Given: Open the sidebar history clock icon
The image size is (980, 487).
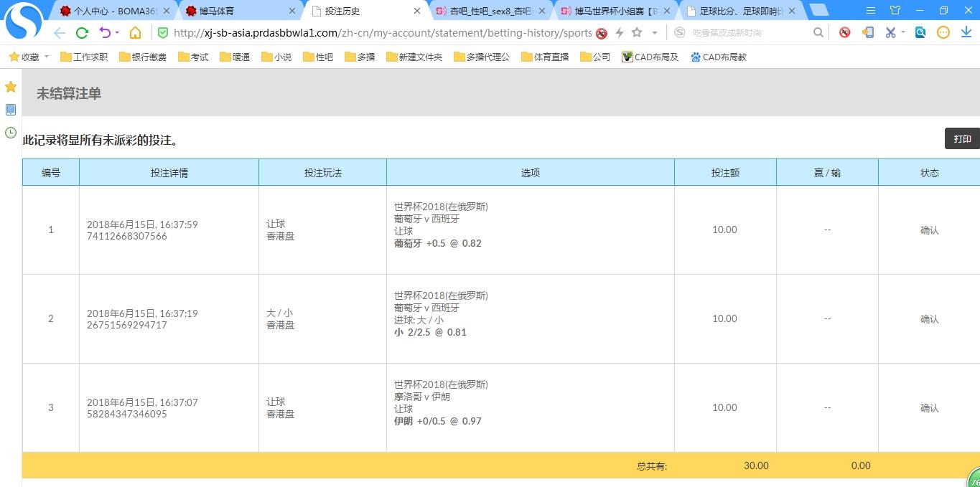Looking at the screenshot, I should (x=11, y=133).
